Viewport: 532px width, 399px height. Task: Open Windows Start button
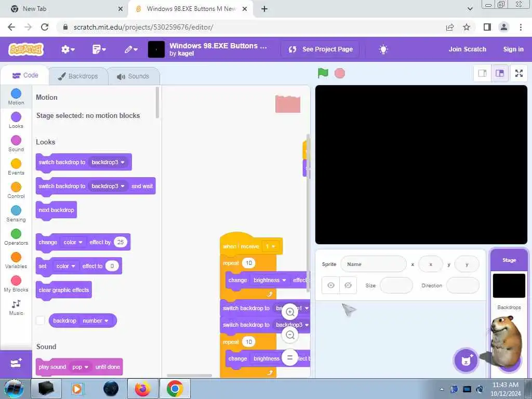coord(14,389)
